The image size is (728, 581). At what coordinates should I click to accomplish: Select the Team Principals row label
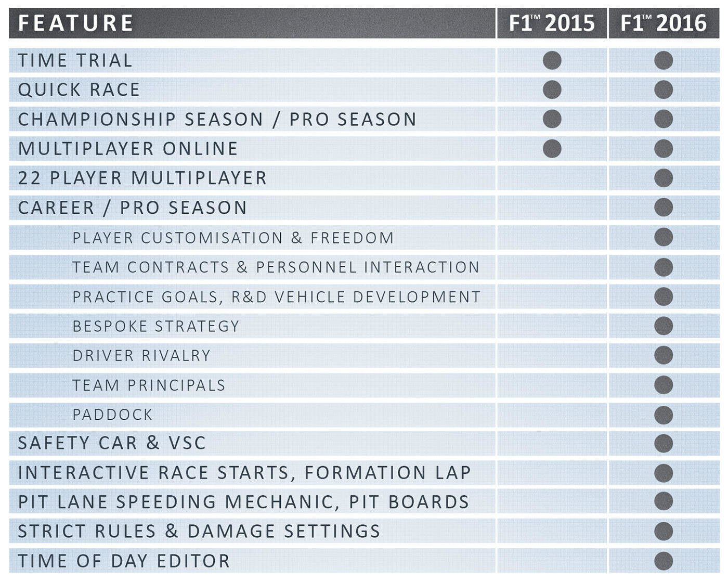pos(149,385)
